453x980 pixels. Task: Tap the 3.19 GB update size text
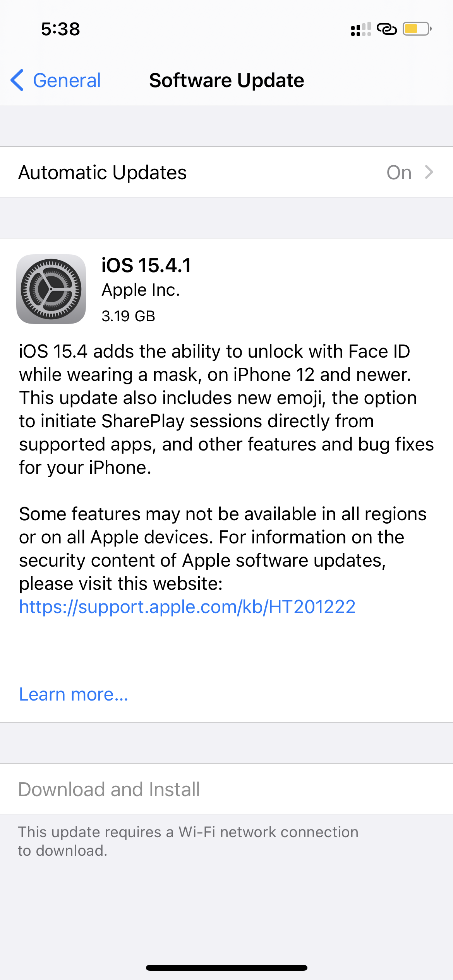[128, 316]
